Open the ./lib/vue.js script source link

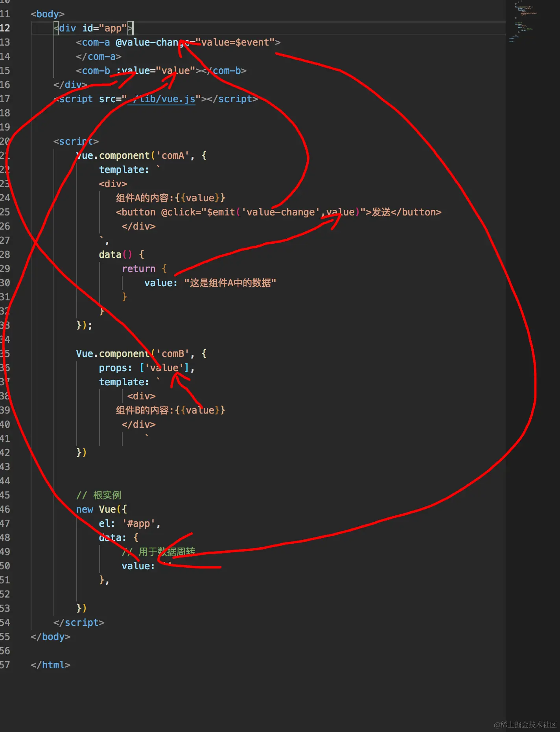coord(161,99)
